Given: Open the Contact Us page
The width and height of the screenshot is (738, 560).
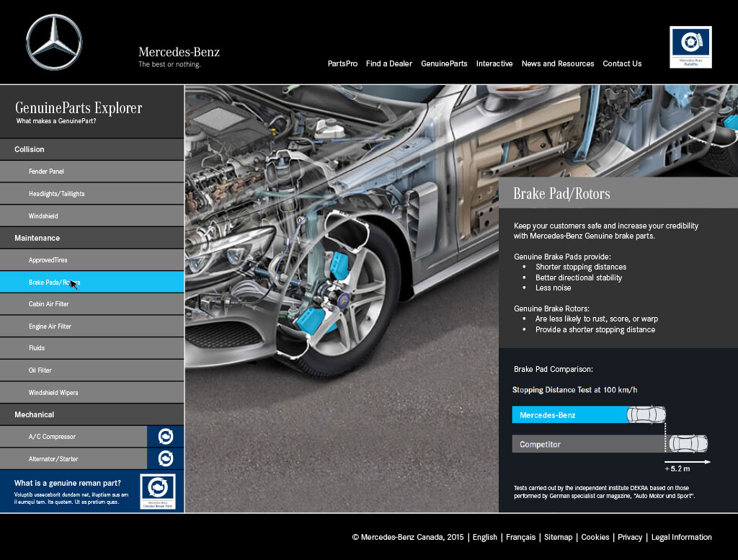Looking at the screenshot, I should (622, 63).
